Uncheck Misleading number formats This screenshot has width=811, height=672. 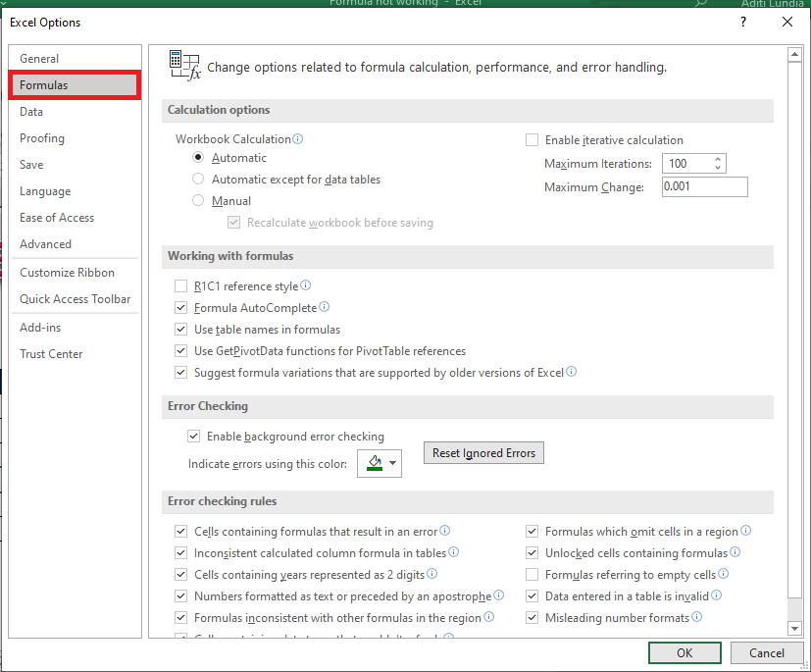click(532, 617)
